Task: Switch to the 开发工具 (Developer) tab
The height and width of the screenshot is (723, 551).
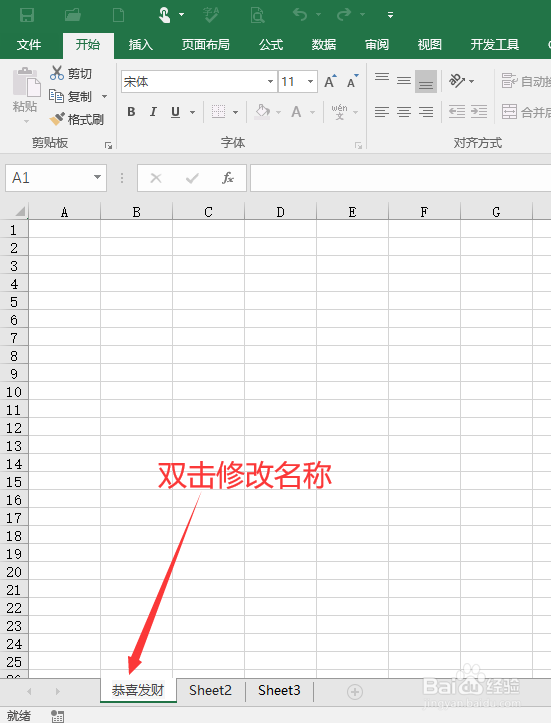Action: click(x=495, y=45)
